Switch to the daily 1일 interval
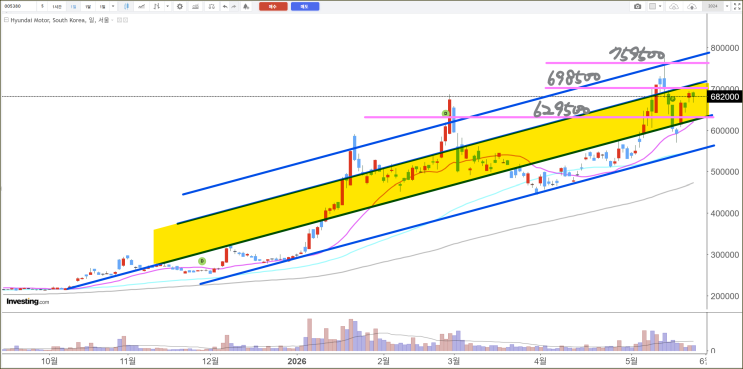The width and height of the screenshot is (743, 369). coord(73,6)
